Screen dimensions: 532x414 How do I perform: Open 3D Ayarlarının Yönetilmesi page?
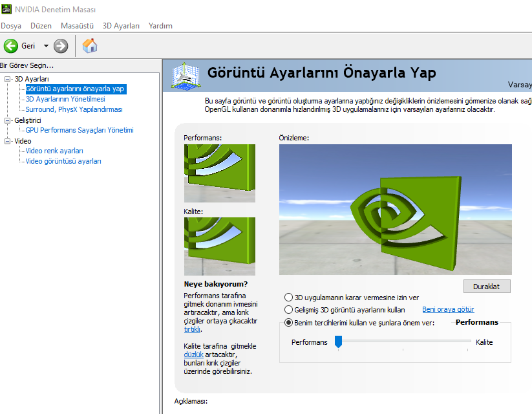coord(65,99)
